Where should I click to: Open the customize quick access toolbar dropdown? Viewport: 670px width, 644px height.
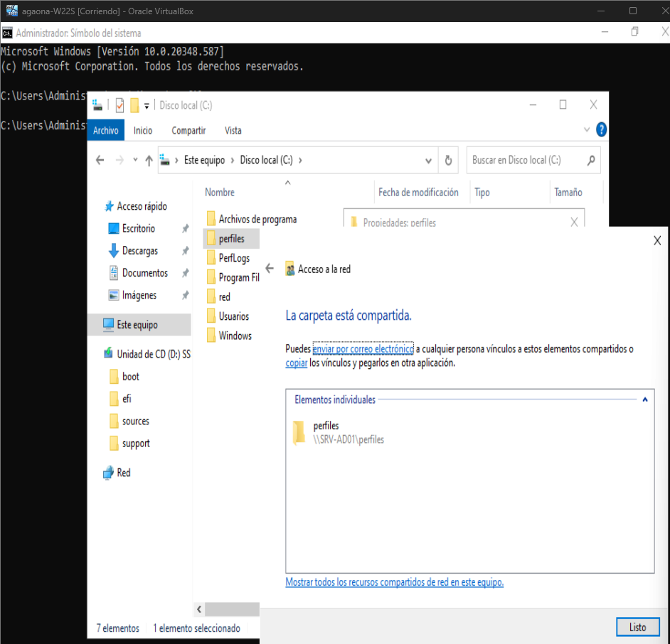tap(147, 105)
